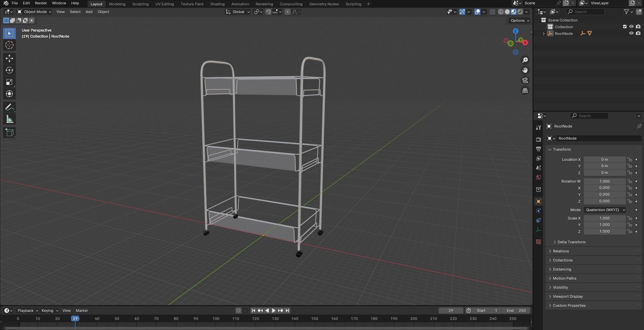The width and height of the screenshot is (644, 330).
Task: Switch to the Shading workspace tab
Action: click(217, 4)
